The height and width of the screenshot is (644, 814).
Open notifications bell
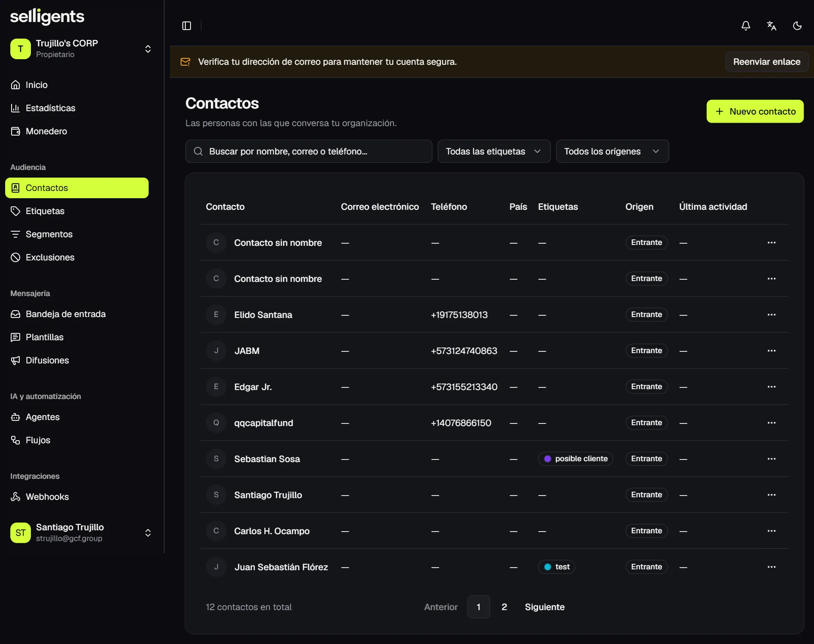746,26
